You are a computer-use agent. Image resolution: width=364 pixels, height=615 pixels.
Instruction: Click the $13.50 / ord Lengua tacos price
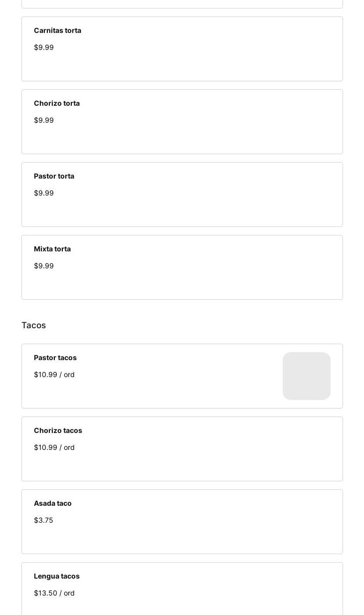tap(54, 593)
